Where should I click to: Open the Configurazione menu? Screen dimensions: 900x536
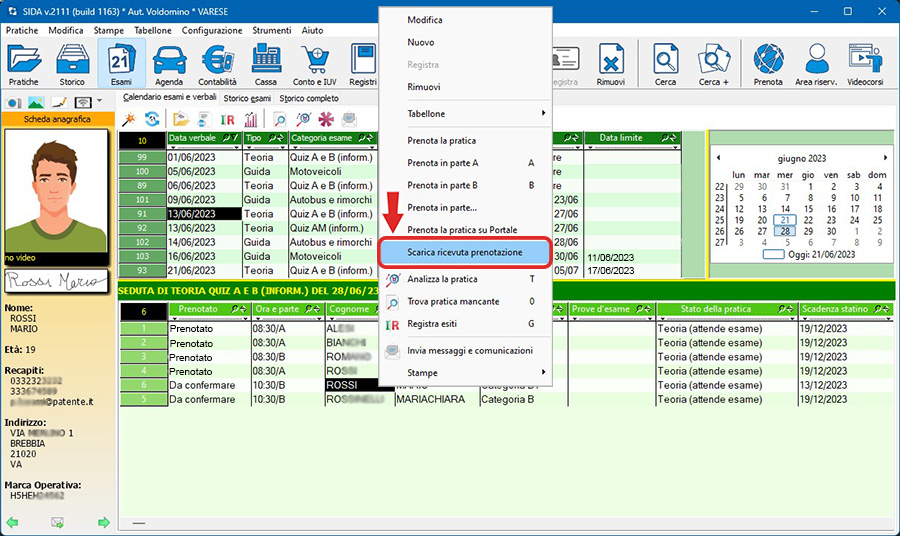point(211,31)
